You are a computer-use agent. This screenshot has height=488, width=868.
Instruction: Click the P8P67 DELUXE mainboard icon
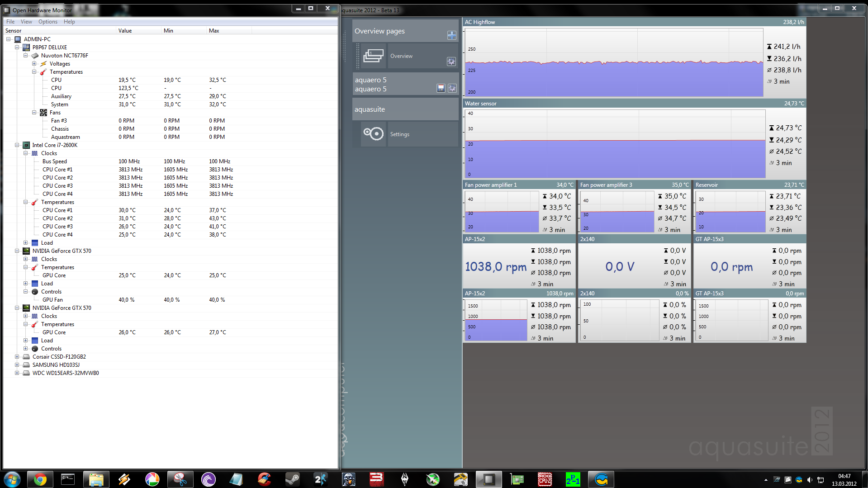tap(26, 47)
